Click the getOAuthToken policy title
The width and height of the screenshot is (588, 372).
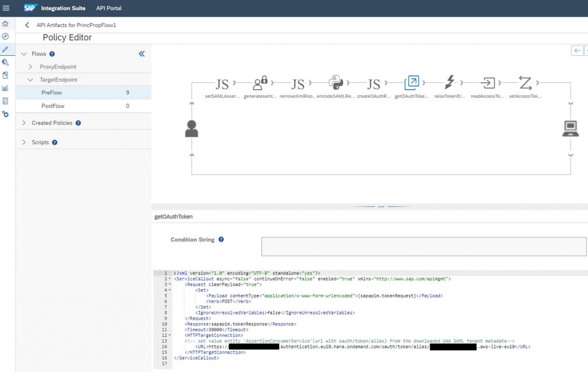[173, 217]
